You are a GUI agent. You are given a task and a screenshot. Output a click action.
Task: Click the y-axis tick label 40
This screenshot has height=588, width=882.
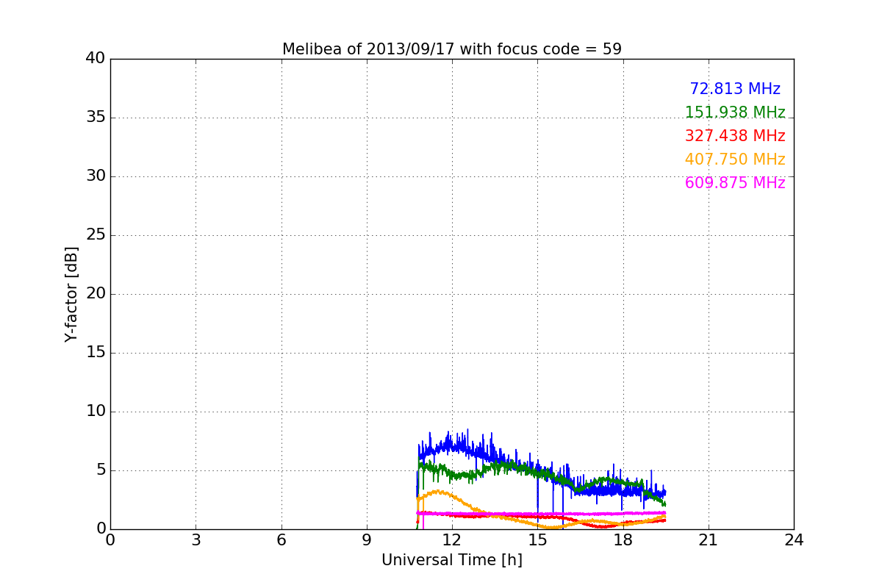(x=96, y=59)
